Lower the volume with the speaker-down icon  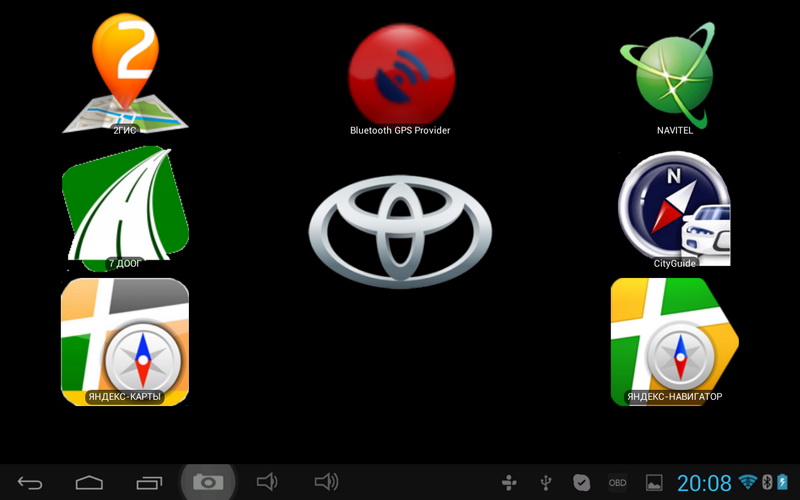coord(266,483)
